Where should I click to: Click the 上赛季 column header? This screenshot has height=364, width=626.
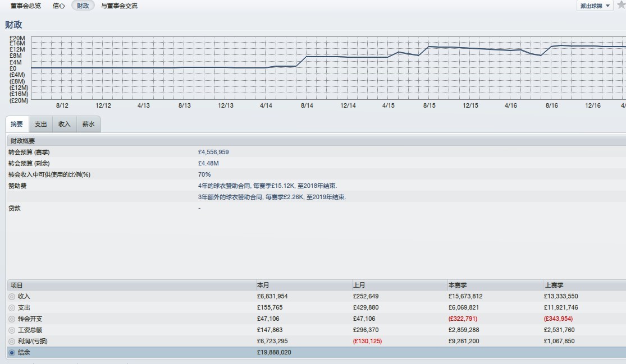point(553,285)
